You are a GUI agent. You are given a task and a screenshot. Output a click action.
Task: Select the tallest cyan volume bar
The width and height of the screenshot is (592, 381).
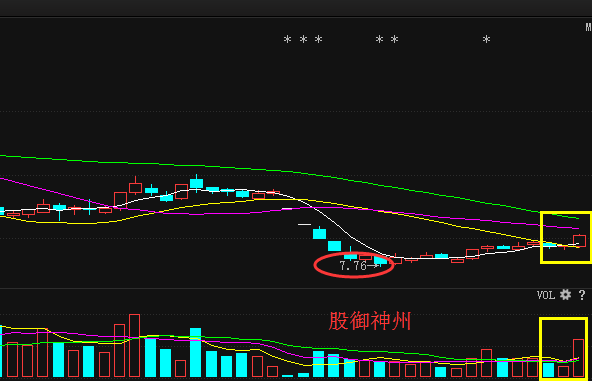(x=195, y=352)
